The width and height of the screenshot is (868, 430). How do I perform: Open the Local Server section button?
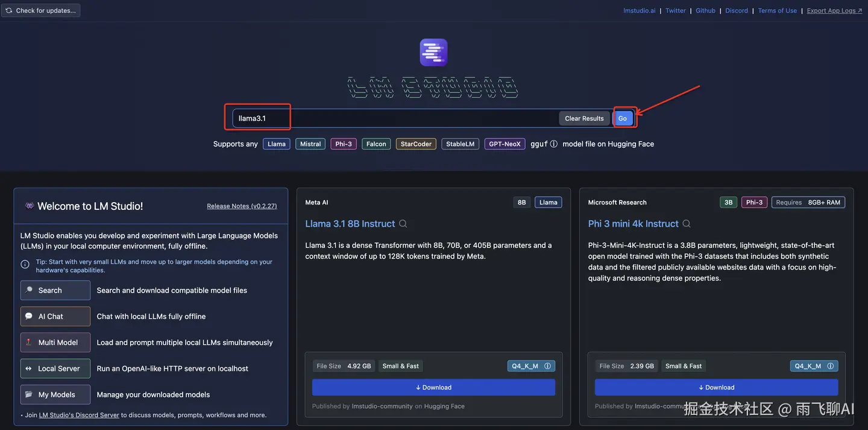[x=55, y=368]
